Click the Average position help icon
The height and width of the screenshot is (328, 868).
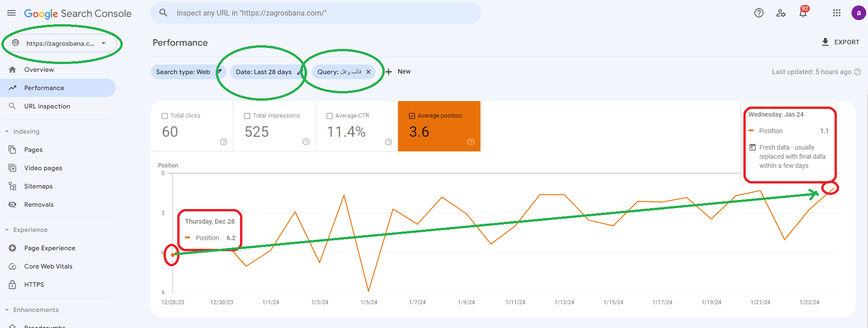[x=470, y=142]
